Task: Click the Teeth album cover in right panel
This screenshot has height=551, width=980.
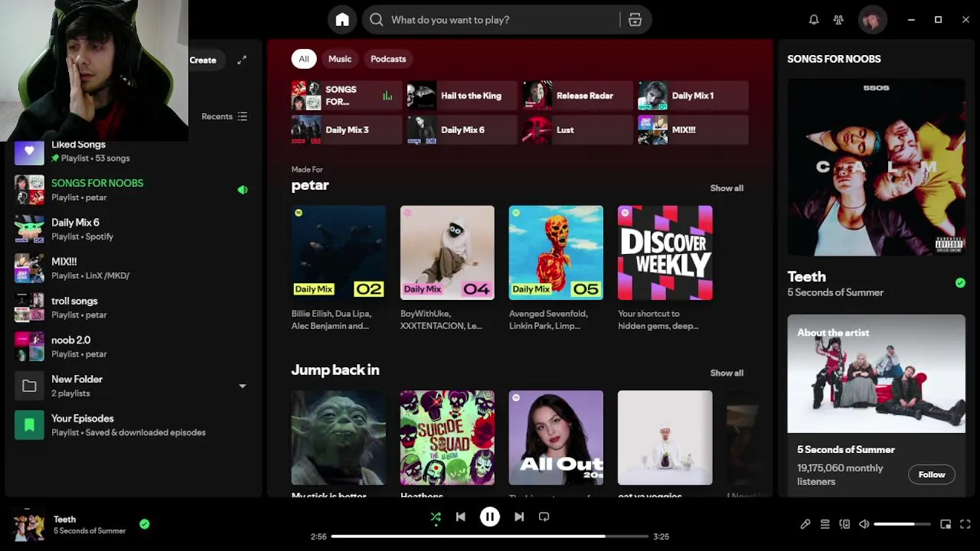Action: pyautogui.click(x=876, y=167)
